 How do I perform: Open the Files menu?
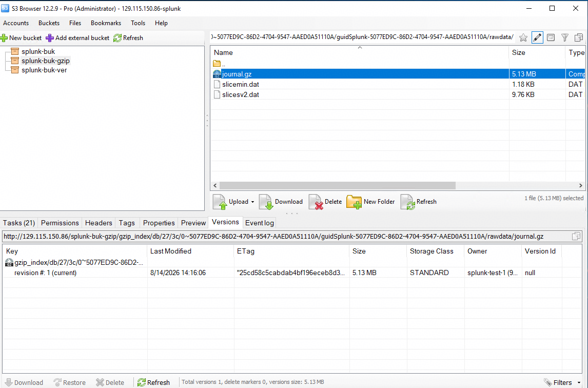[x=75, y=23]
